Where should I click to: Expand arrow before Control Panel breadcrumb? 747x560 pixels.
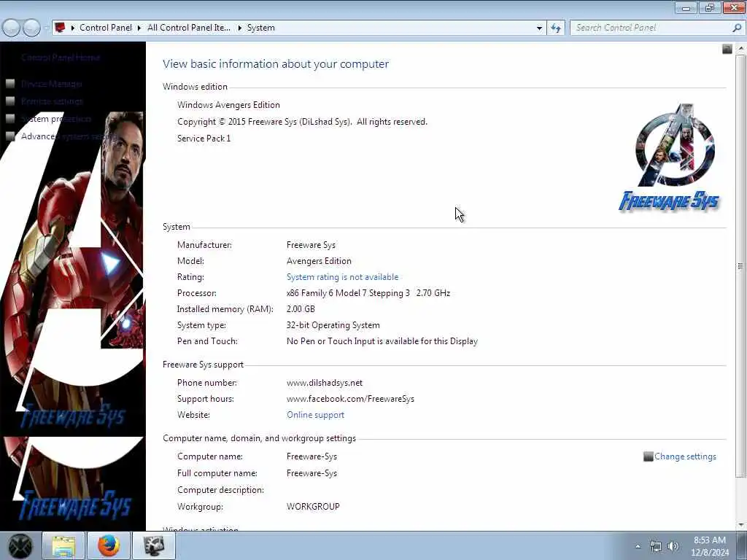coord(73,28)
